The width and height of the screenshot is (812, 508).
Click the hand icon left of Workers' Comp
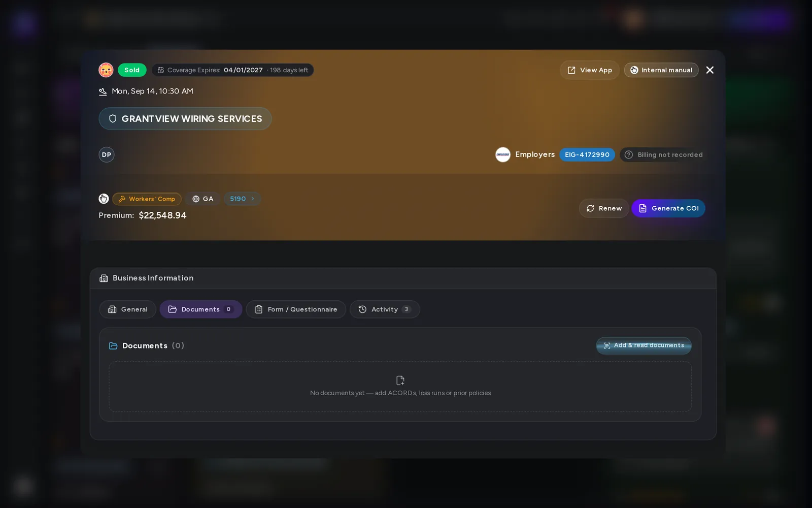pyautogui.click(x=104, y=199)
